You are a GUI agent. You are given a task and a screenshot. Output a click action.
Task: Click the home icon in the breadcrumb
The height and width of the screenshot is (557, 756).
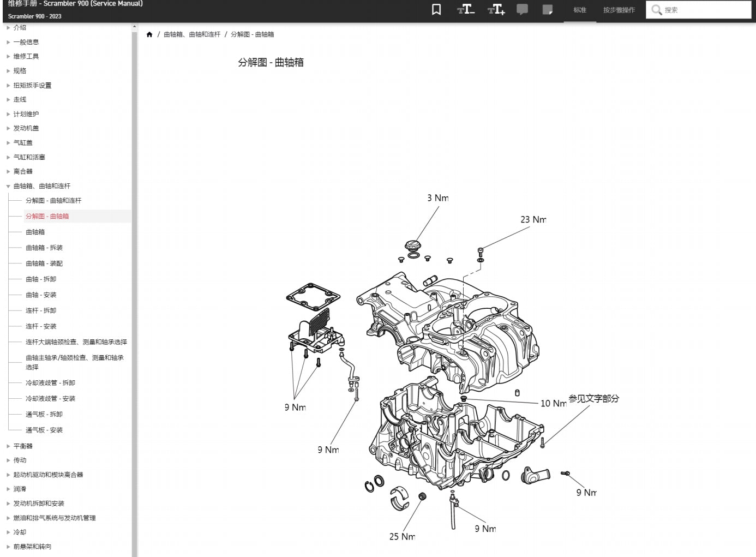click(x=149, y=34)
